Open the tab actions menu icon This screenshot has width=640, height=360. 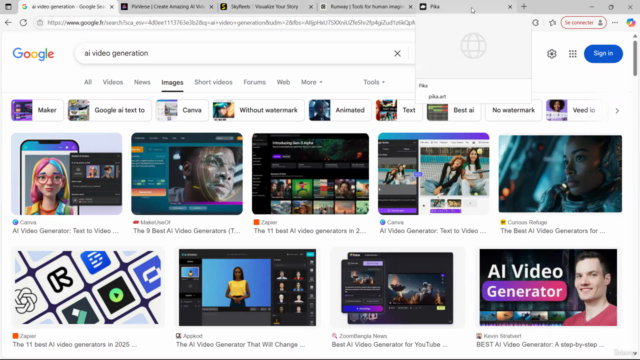(8, 7)
